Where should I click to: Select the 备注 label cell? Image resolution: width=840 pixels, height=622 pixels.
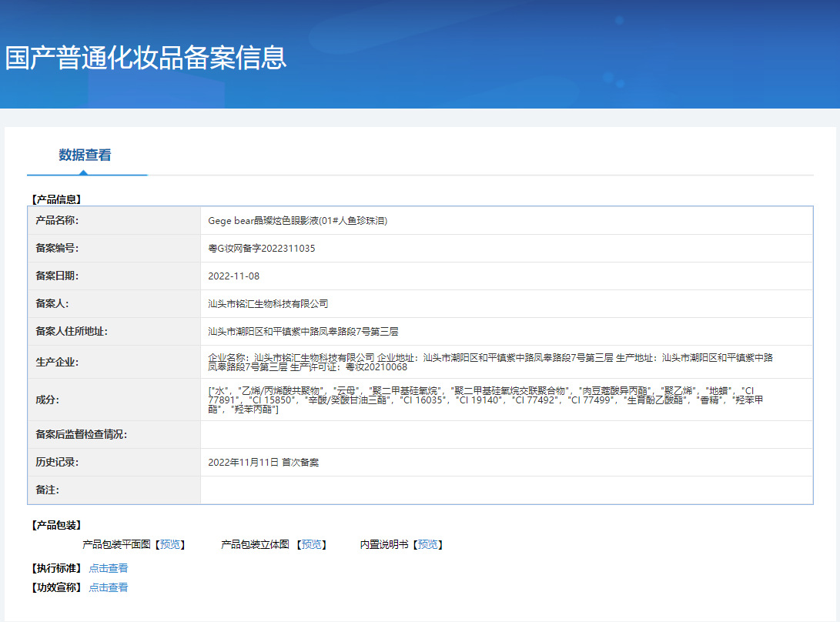pyautogui.click(x=114, y=490)
